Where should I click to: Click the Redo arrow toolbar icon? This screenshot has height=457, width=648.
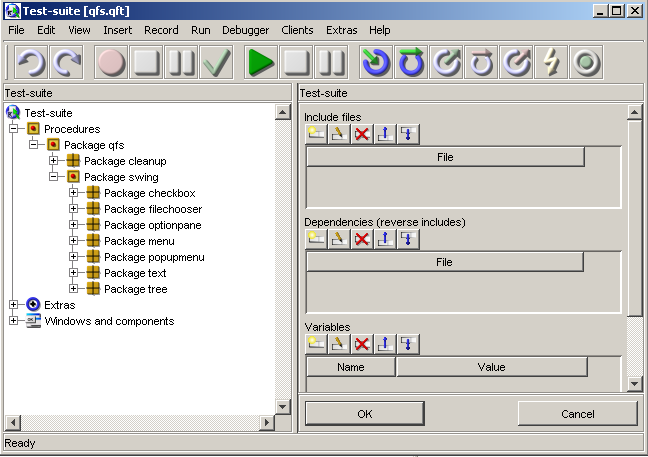[x=68, y=63]
